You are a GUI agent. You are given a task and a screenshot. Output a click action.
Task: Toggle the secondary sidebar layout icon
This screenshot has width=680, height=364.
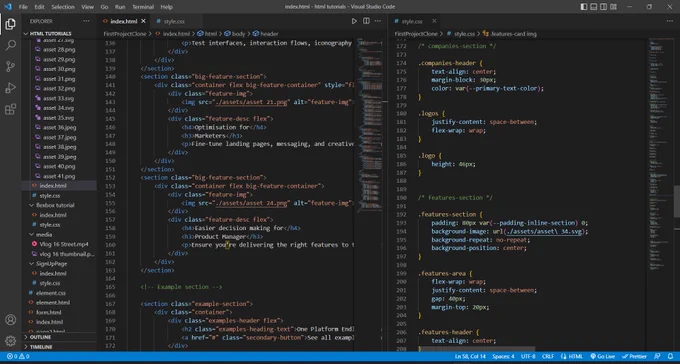click(x=604, y=7)
